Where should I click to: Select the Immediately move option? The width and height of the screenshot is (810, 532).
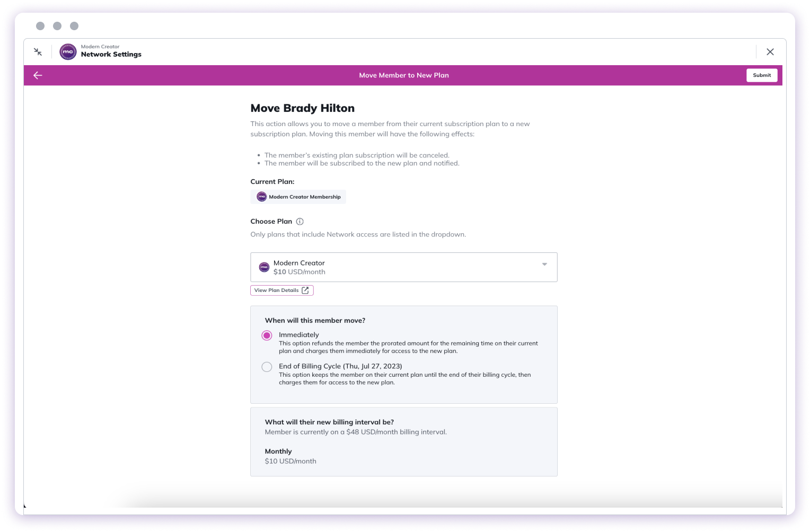pos(267,335)
